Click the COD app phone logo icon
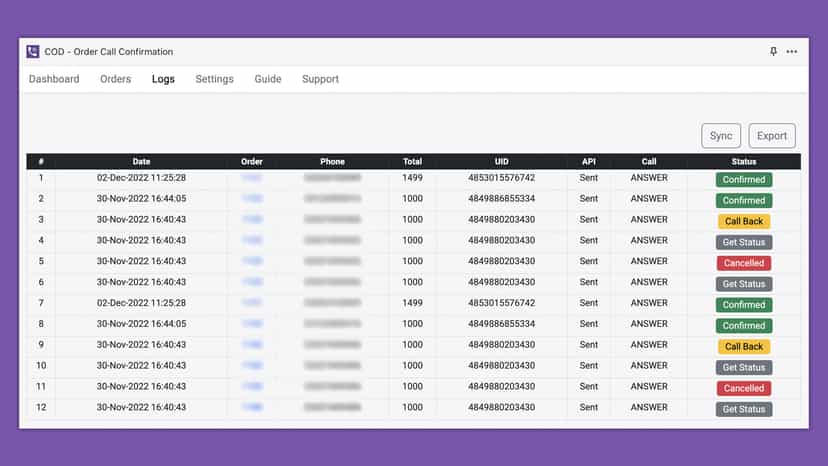The image size is (828, 466). 33,51
